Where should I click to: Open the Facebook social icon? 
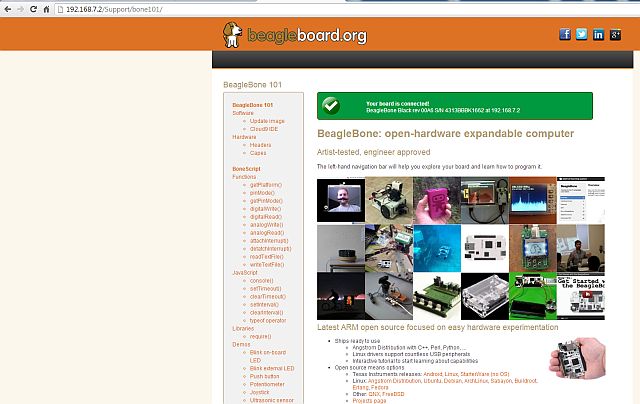pyautogui.click(x=565, y=34)
